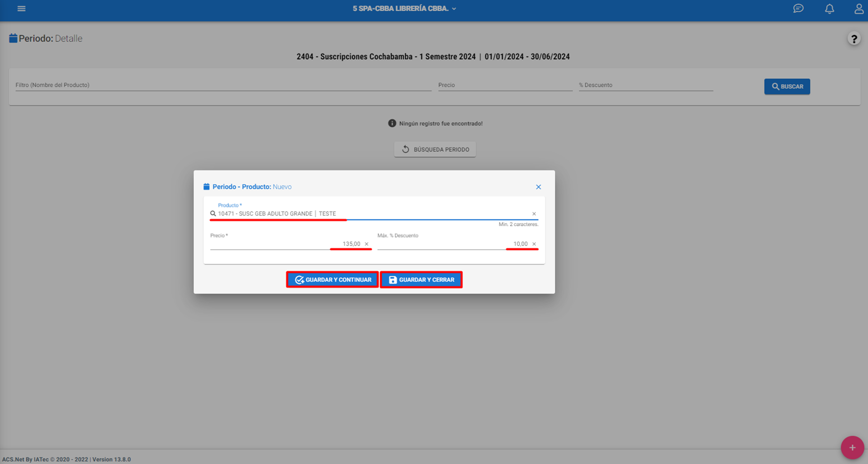Click the ACS.Net By IATec version footer text
868x464 pixels.
tap(66, 460)
